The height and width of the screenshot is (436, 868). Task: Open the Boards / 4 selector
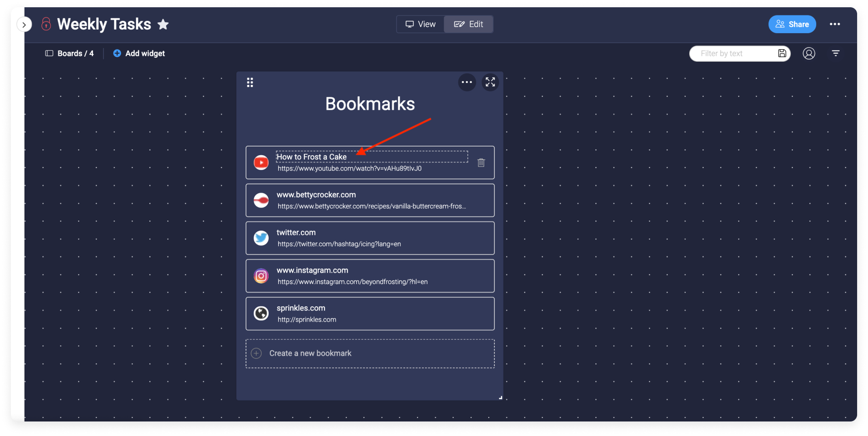(x=69, y=54)
